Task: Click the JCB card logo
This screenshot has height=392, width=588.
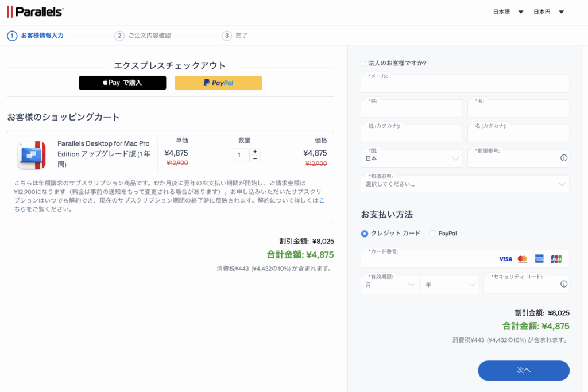Action: pos(556,259)
